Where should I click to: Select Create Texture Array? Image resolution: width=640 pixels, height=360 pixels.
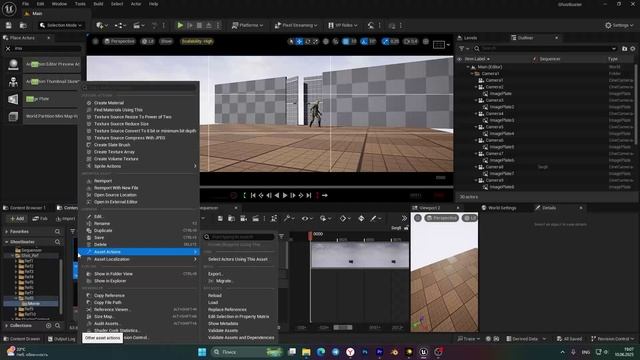click(114, 152)
